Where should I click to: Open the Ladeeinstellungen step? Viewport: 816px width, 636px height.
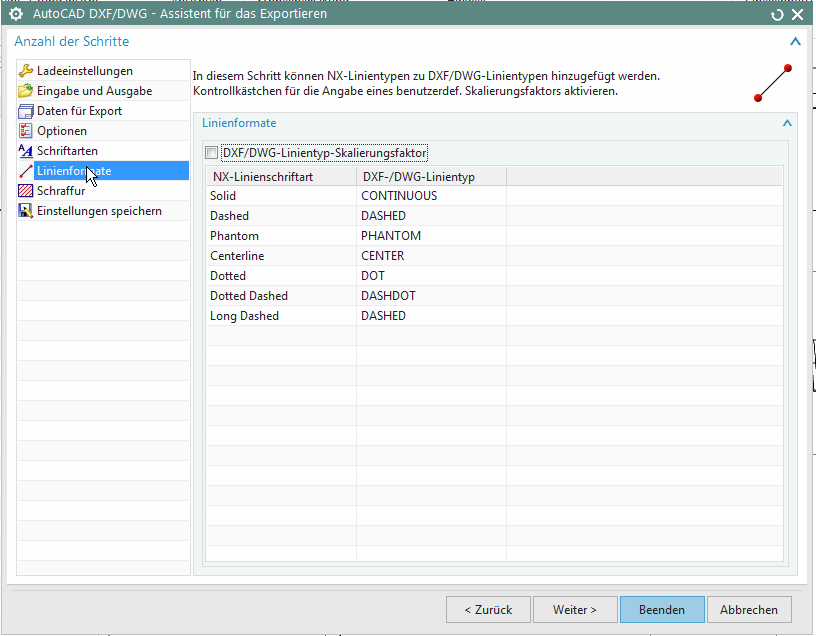[x=85, y=71]
